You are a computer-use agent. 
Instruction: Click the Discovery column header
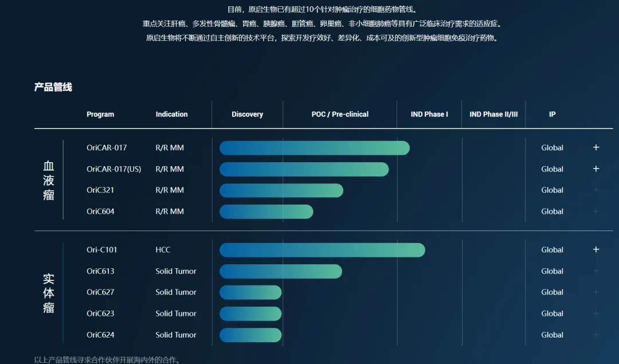coord(247,115)
